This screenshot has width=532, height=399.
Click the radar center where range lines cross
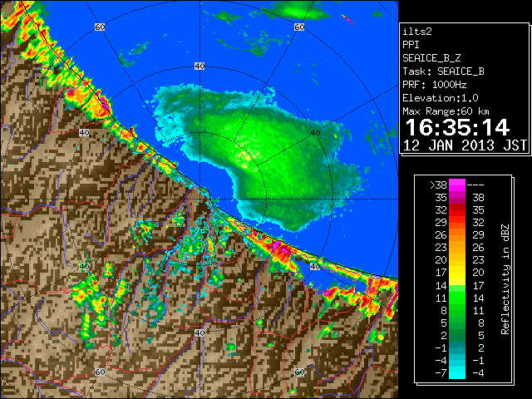[199, 199]
